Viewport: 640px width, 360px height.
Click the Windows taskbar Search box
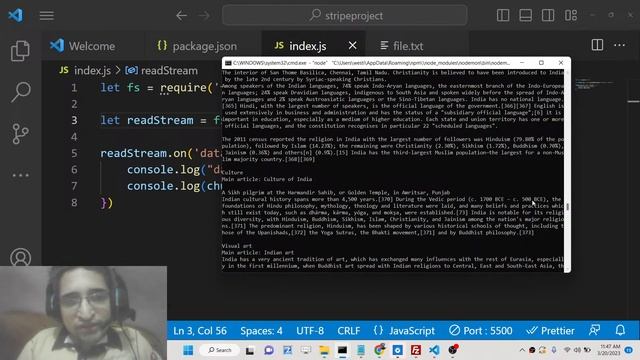point(219,350)
